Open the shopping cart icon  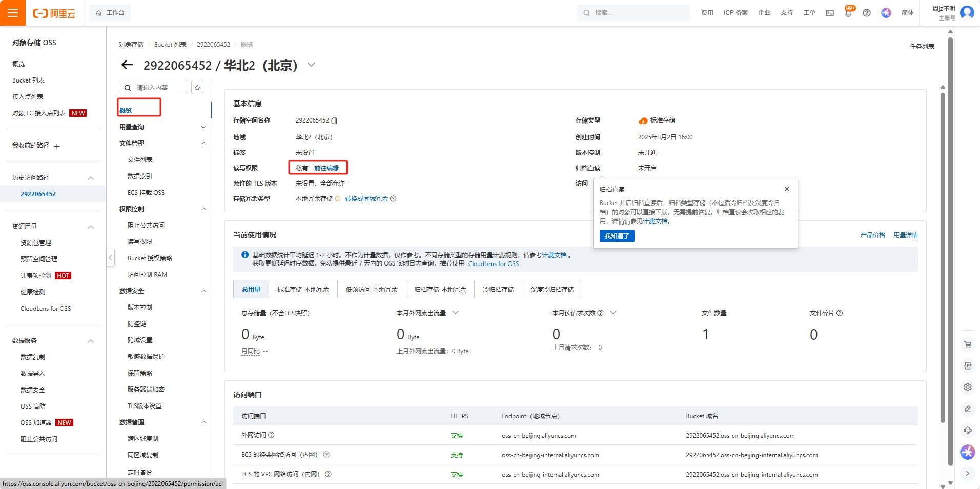point(967,344)
